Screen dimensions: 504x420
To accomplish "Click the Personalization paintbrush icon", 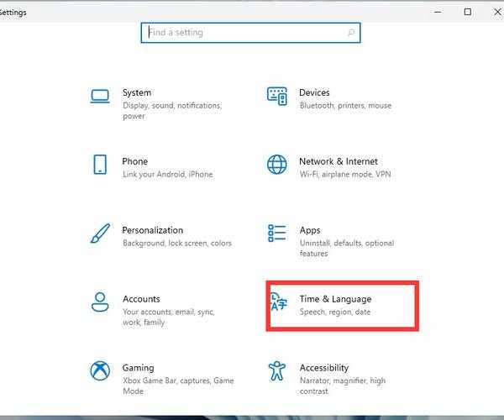I will (101, 233).
